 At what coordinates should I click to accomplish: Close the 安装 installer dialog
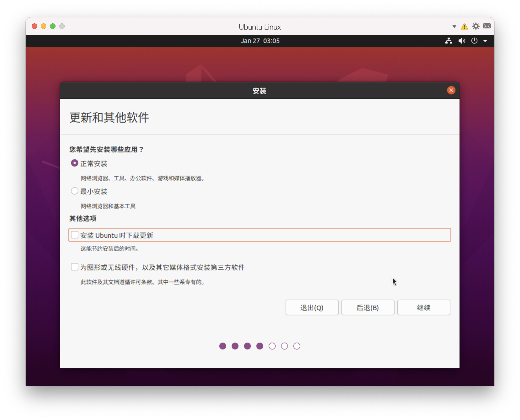click(451, 90)
